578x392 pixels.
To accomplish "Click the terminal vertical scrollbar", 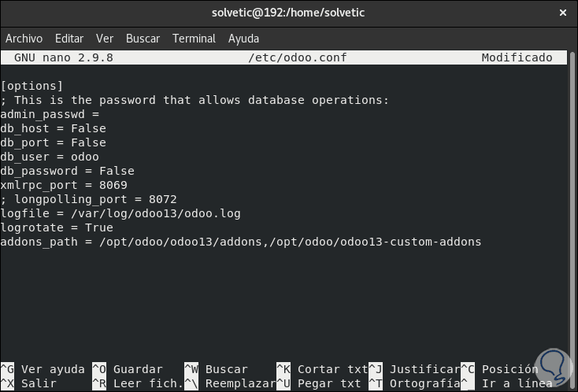I will tap(573, 213).
